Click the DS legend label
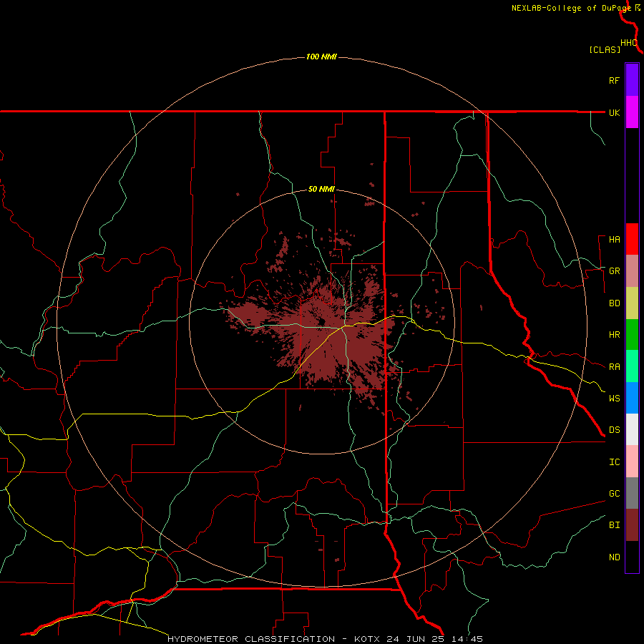The width and height of the screenshot is (644, 644). point(614,430)
